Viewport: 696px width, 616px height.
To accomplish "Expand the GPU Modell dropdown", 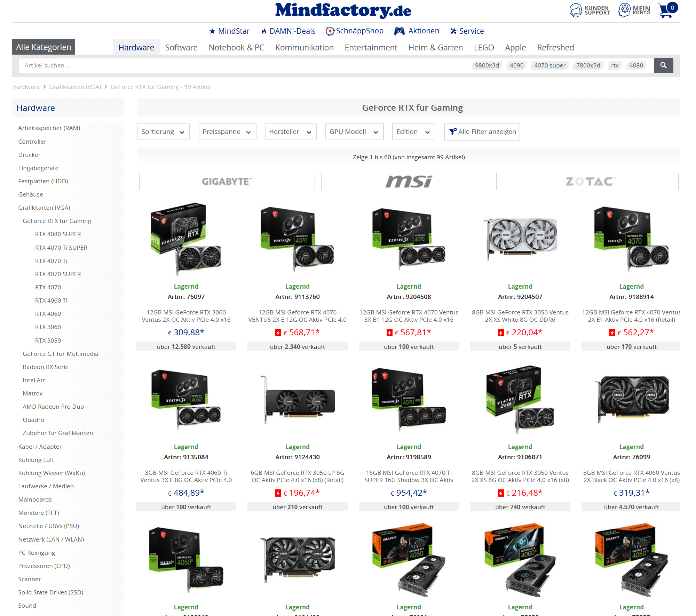I will click(x=354, y=132).
